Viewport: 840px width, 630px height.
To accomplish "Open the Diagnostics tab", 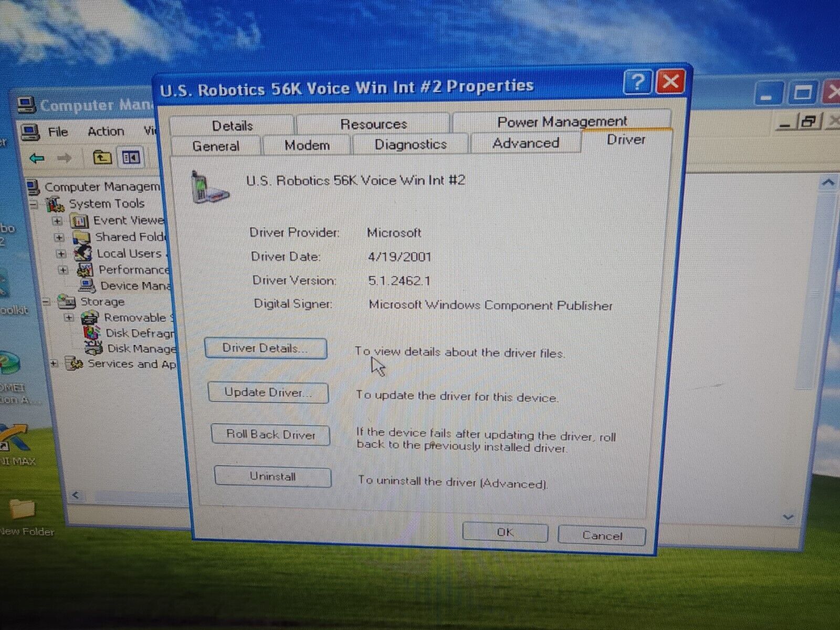I will [411, 144].
